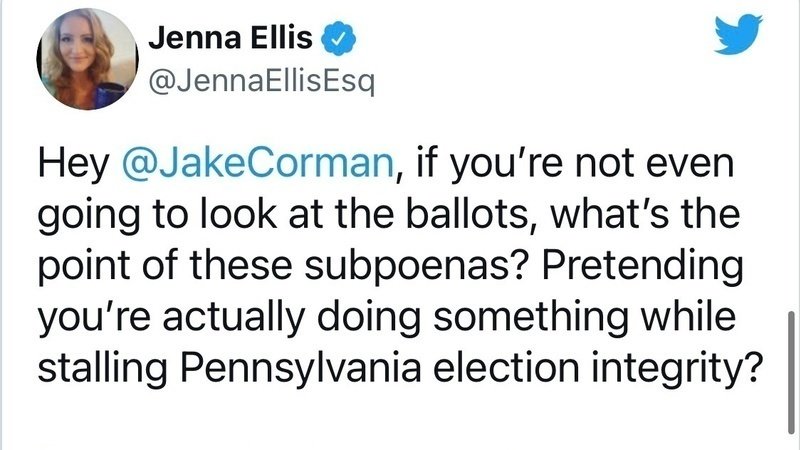Image resolution: width=800 pixels, height=450 pixels.
Task: Click the word "something" in the tweet
Action: click(x=531, y=318)
